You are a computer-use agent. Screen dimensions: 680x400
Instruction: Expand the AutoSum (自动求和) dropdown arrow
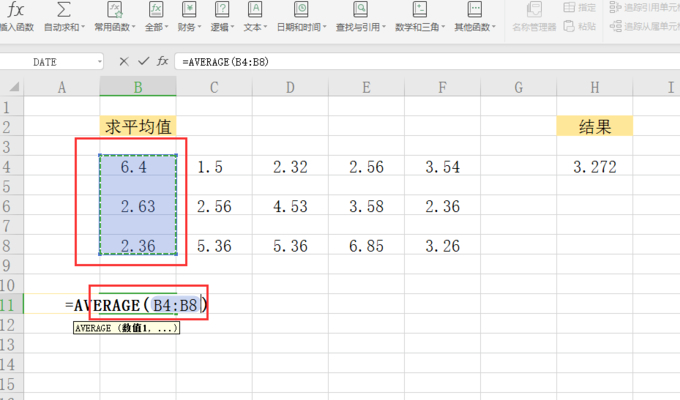tap(83, 27)
